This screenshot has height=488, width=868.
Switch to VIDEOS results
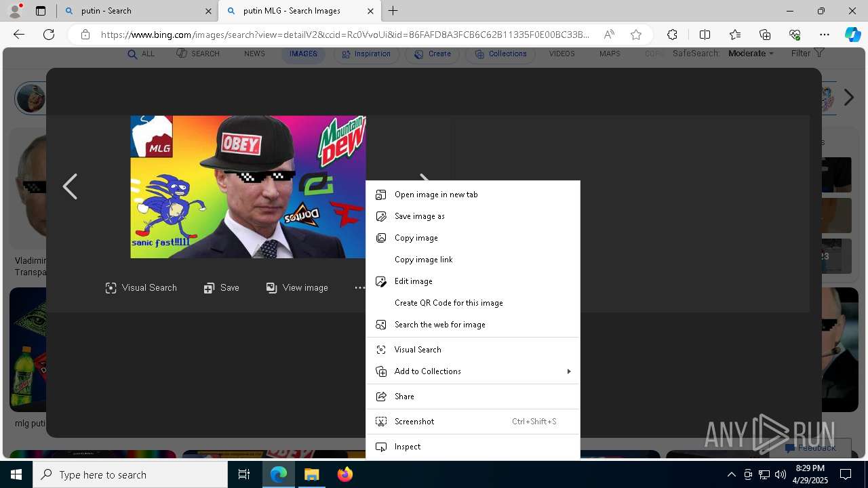561,54
